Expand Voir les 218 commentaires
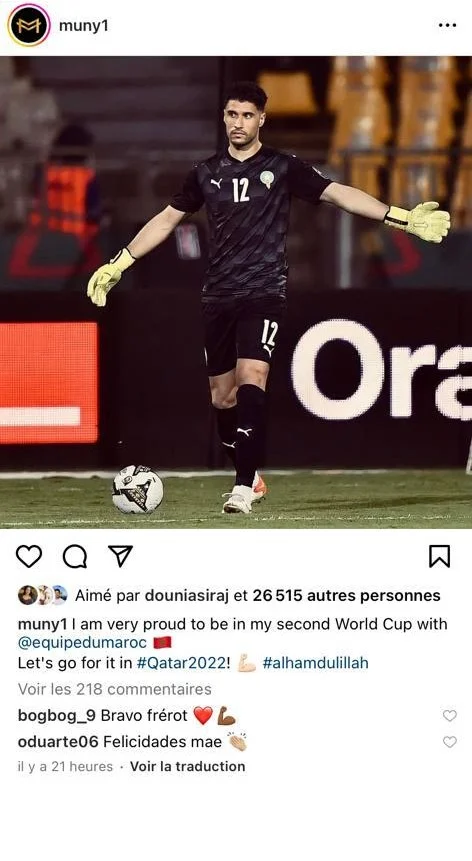 point(115,689)
